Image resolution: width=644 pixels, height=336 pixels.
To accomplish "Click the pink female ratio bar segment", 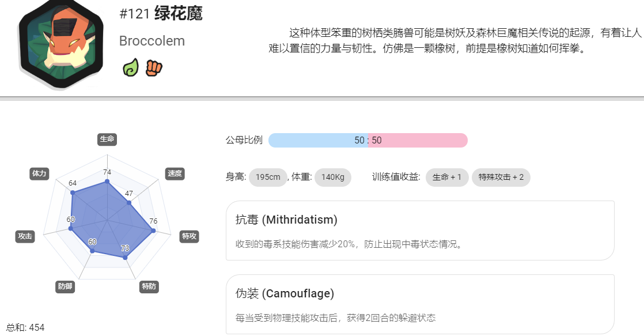I will coord(418,141).
